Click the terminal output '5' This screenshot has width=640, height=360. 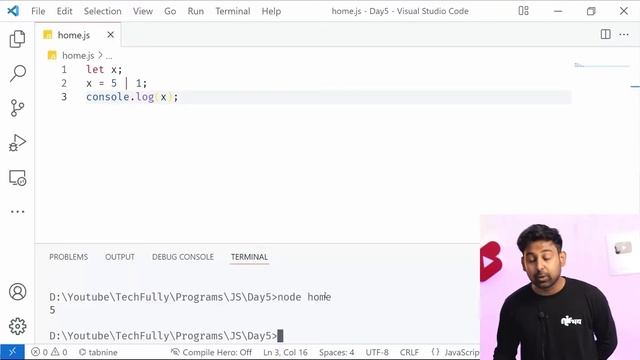point(52,310)
